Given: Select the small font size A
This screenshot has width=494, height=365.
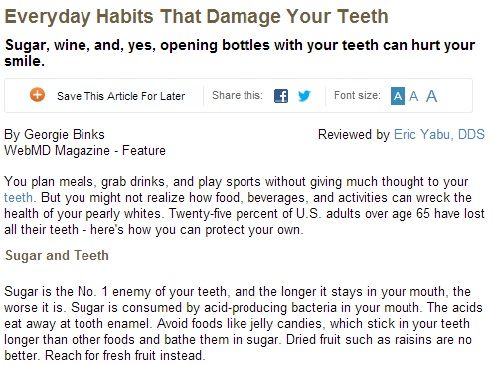Looking at the screenshot, I should coord(398,96).
